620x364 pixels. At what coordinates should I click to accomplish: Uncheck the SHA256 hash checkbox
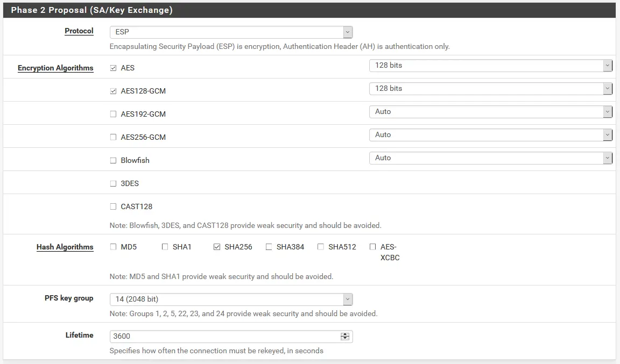217,247
